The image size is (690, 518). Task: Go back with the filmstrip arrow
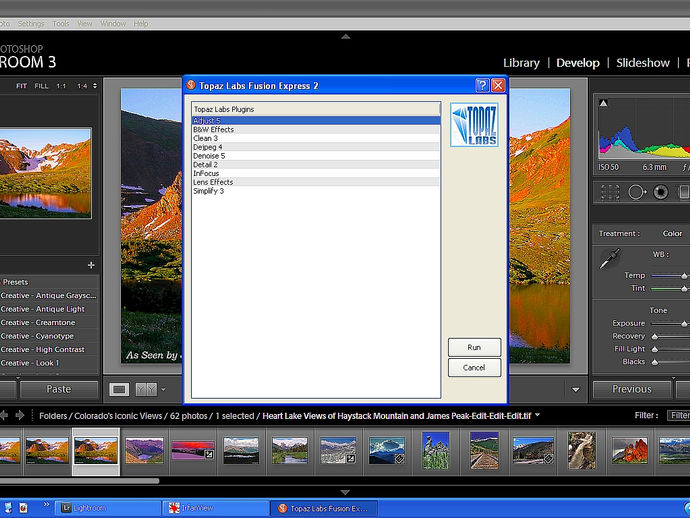tap(4, 415)
